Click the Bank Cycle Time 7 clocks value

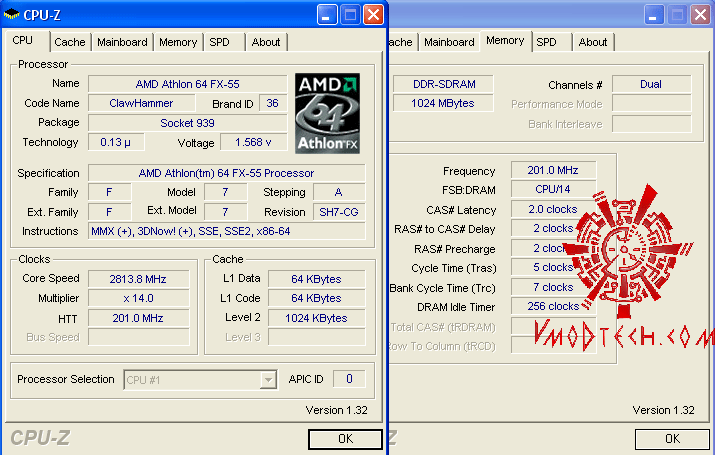[553, 287]
